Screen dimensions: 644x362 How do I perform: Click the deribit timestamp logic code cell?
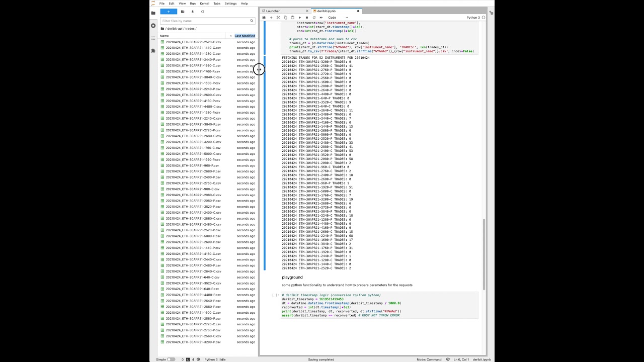pos(379,305)
